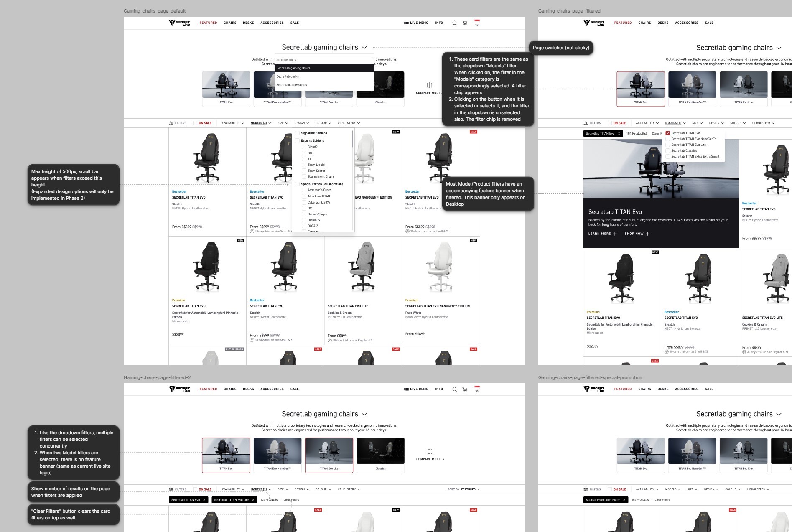
Task: Expand page title chevron in filtered-2 frame
Action: (x=364, y=414)
